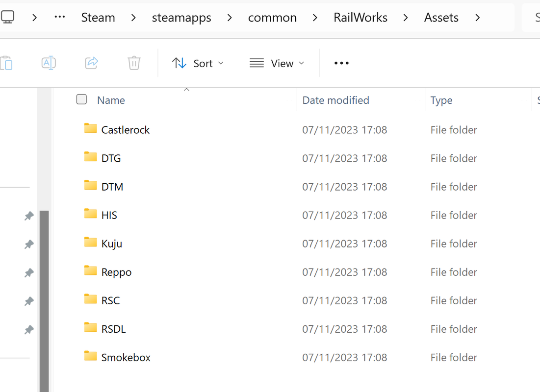The width and height of the screenshot is (540, 392).
Task: Click the Delete trash can icon
Action: click(134, 63)
